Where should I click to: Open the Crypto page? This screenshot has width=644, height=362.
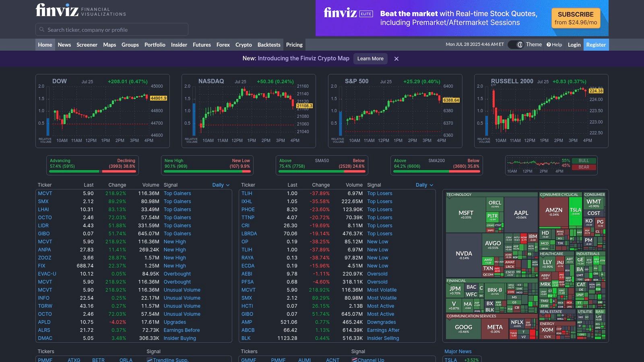point(244,45)
